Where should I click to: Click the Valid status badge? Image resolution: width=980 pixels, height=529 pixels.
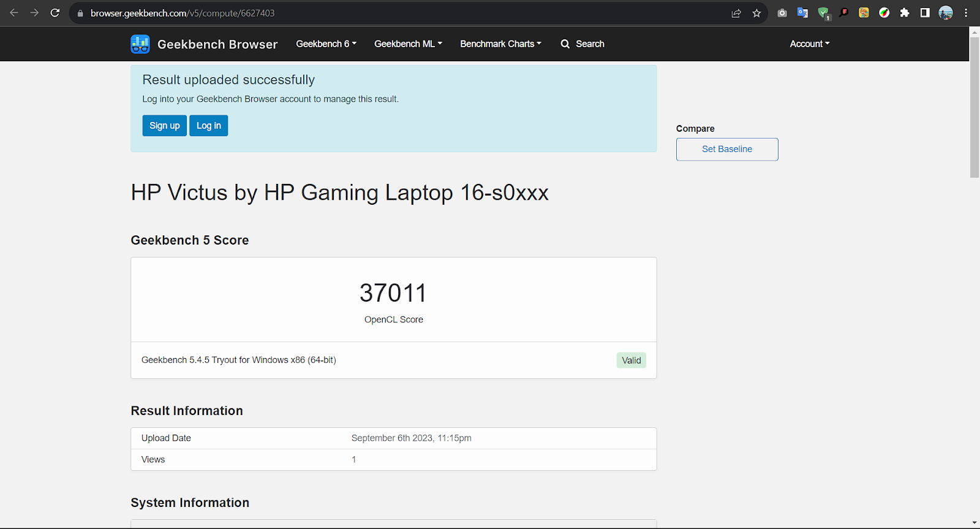point(631,360)
